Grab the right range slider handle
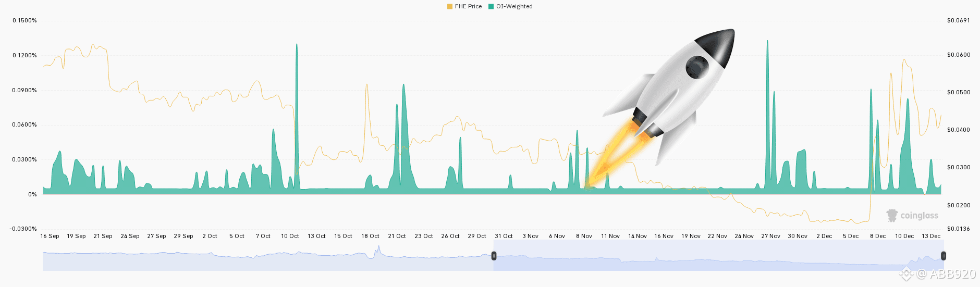 click(944, 256)
